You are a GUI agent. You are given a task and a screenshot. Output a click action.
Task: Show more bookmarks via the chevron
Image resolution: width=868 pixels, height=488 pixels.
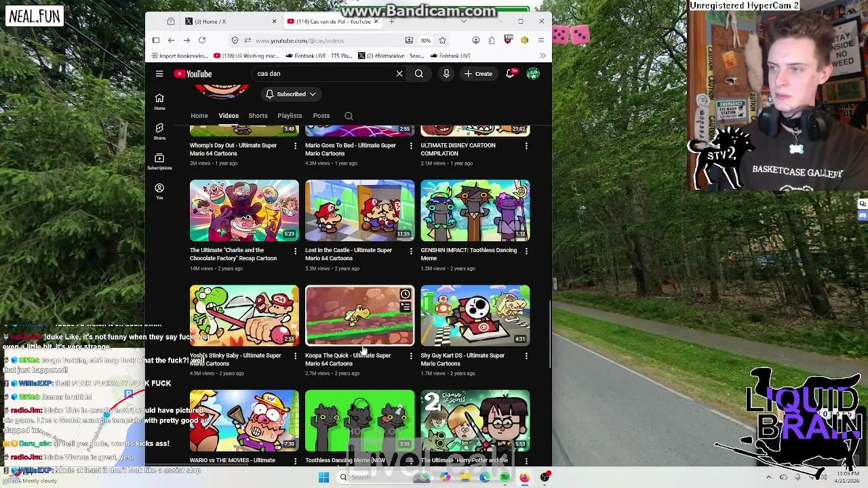pos(542,56)
